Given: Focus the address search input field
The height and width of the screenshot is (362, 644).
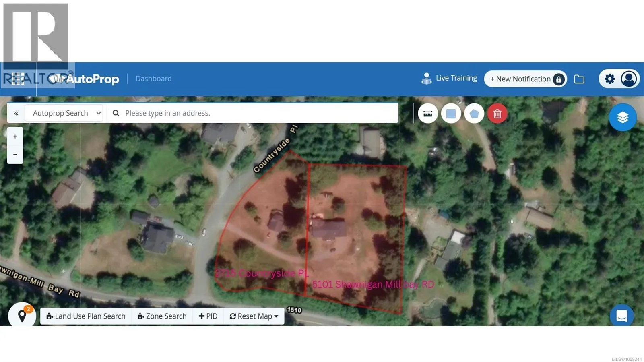Looking at the screenshot, I should 258,113.
